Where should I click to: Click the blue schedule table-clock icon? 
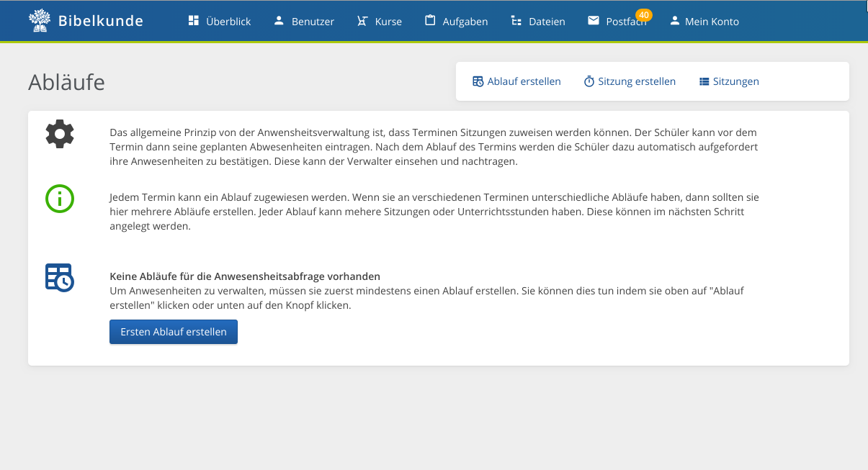click(60, 277)
